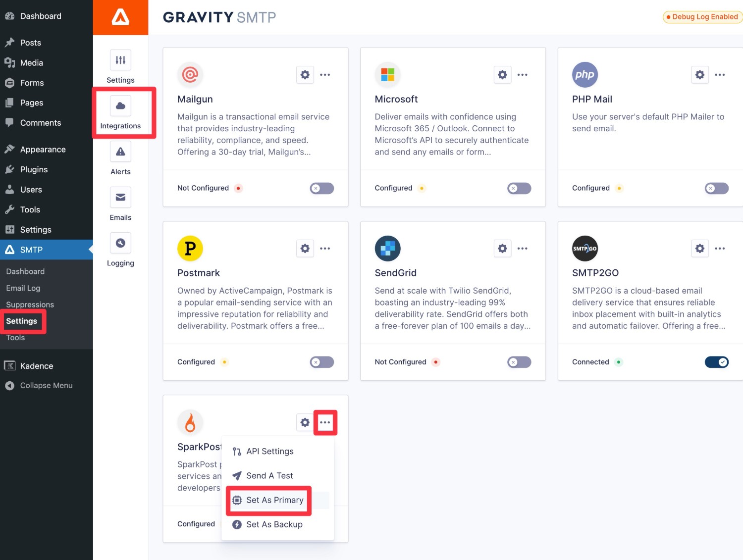This screenshot has height=560, width=743.
Task: Select the SMTP sidebar item
Action: pyautogui.click(x=47, y=250)
